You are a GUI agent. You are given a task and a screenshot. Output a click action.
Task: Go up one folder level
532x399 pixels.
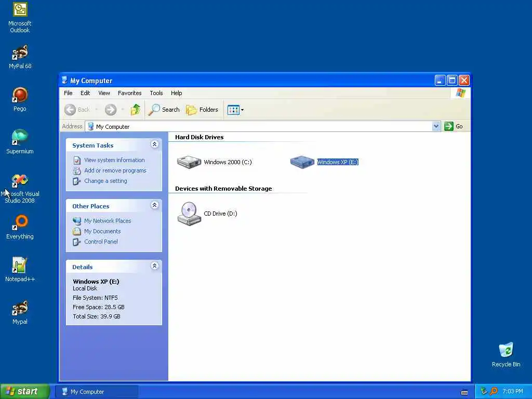click(136, 110)
